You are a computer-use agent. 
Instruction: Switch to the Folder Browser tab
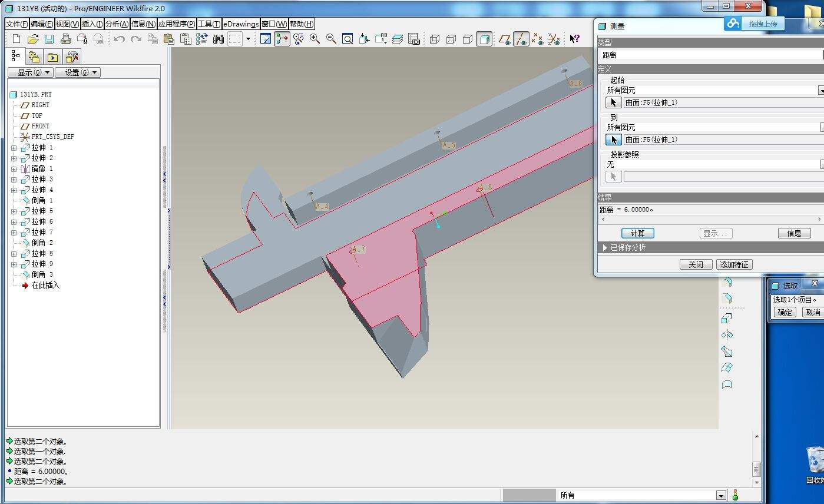(34, 57)
